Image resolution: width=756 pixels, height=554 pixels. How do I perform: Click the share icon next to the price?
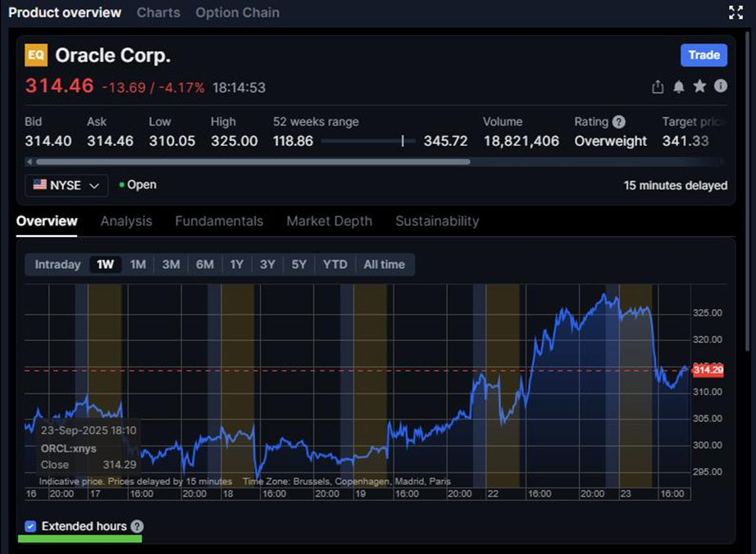pos(658,87)
